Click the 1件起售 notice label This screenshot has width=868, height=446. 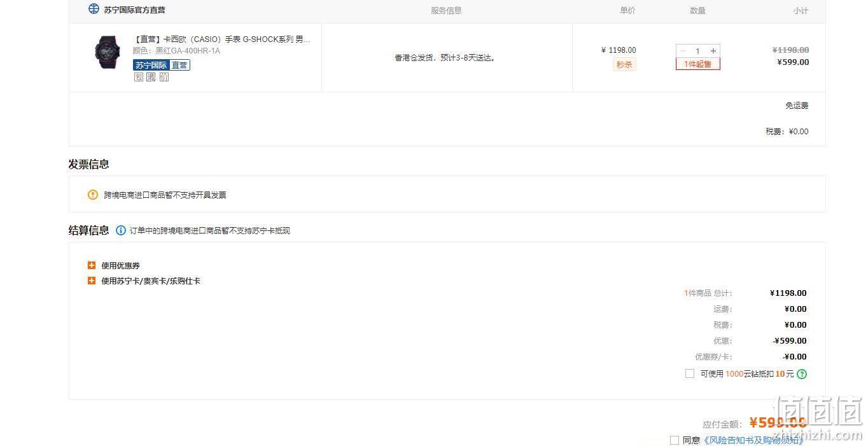pyautogui.click(x=697, y=64)
